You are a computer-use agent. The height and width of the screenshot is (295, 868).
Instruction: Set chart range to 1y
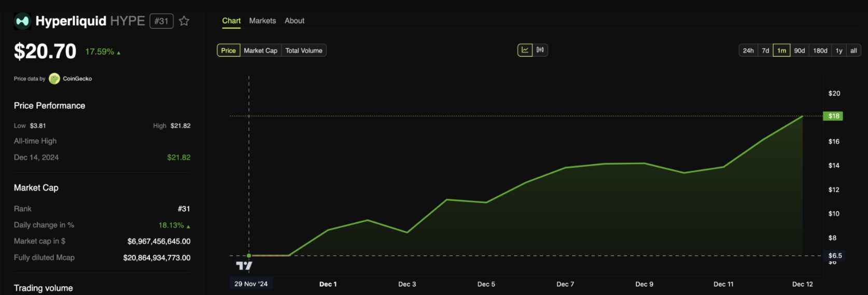click(839, 50)
